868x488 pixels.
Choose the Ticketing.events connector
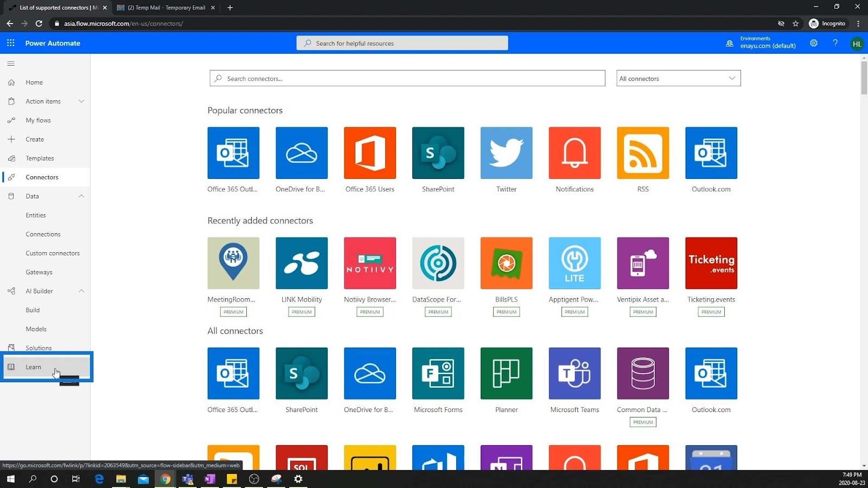pos(711,263)
